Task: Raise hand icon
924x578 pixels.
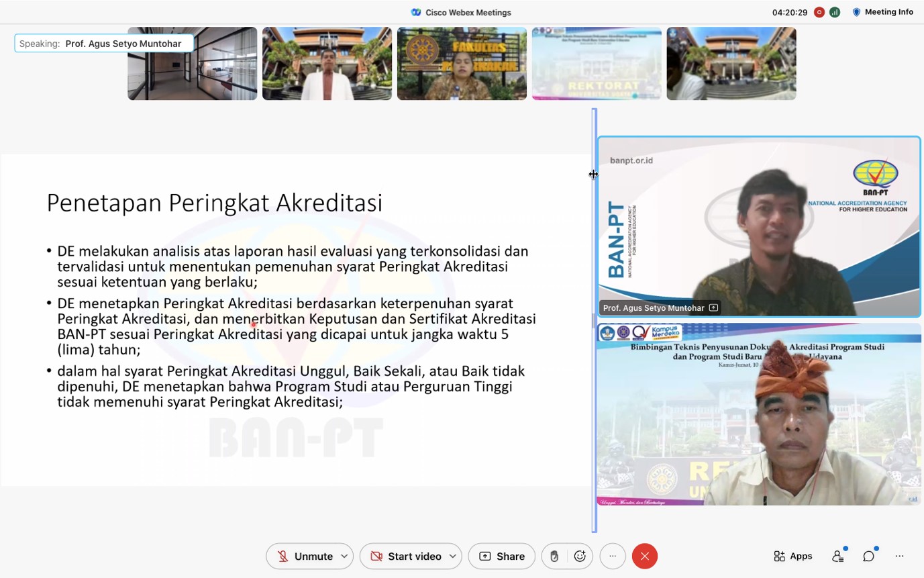Action: tap(554, 556)
